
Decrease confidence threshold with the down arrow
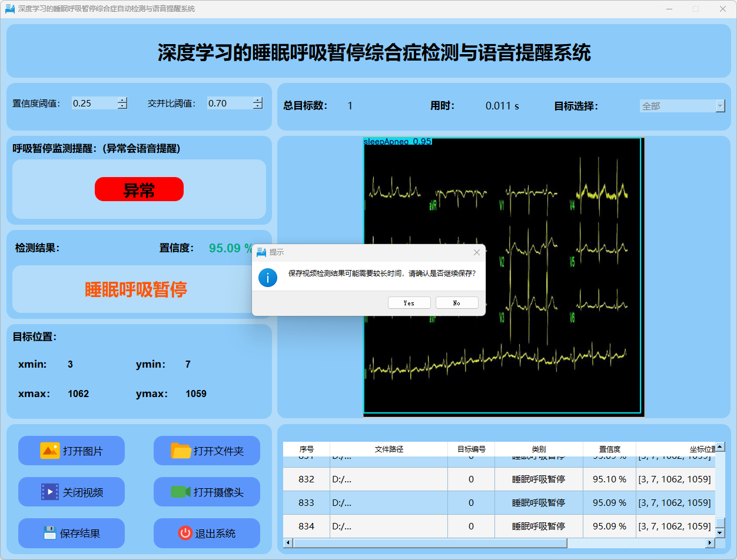coord(122,106)
